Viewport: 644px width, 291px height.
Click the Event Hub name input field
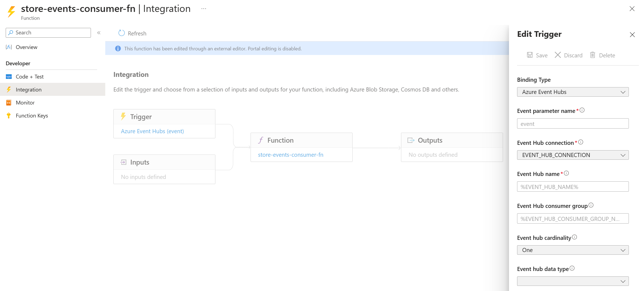pos(573,187)
